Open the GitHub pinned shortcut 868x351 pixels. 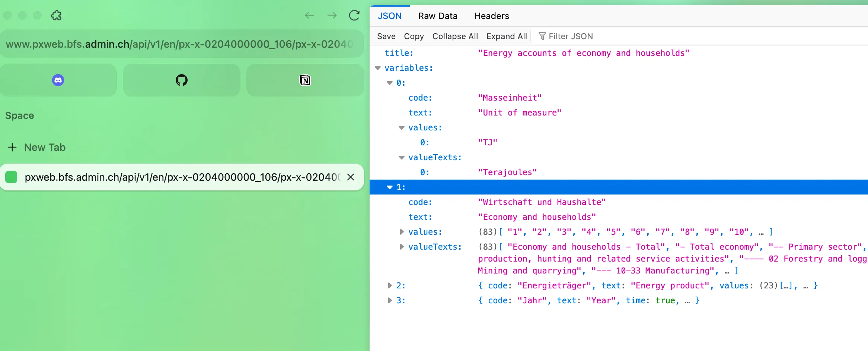182,80
